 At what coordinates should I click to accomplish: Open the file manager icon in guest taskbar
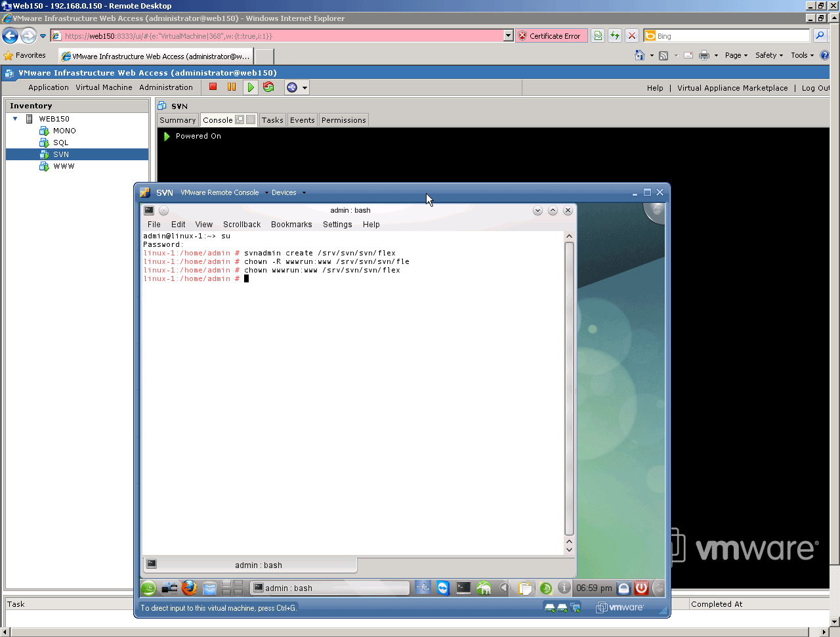tap(210, 588)
